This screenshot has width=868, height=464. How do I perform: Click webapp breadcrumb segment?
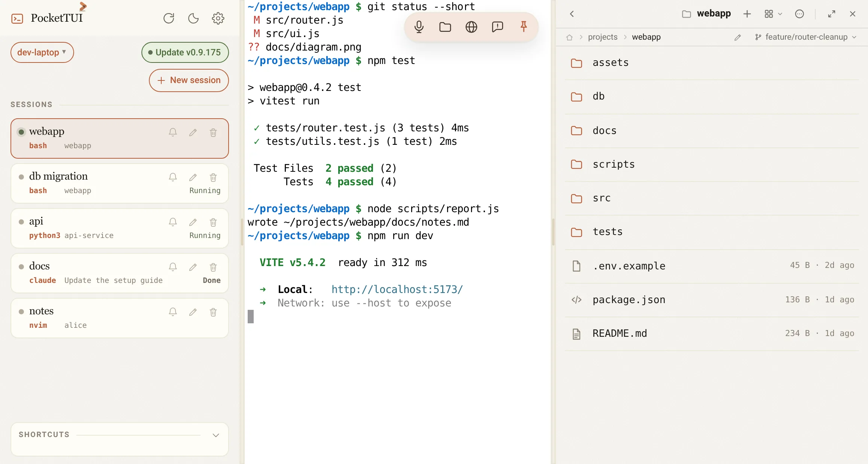point(646,37)
